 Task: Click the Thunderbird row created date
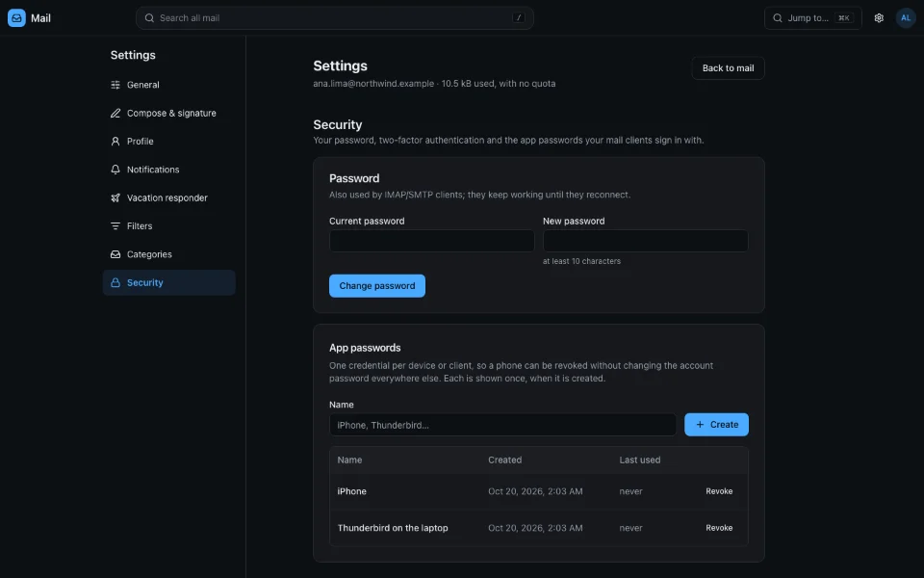(x=535, y=528)
